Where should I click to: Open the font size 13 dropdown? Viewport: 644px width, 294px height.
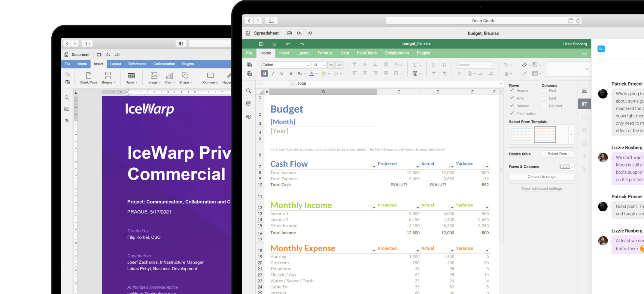coord(324,65)
